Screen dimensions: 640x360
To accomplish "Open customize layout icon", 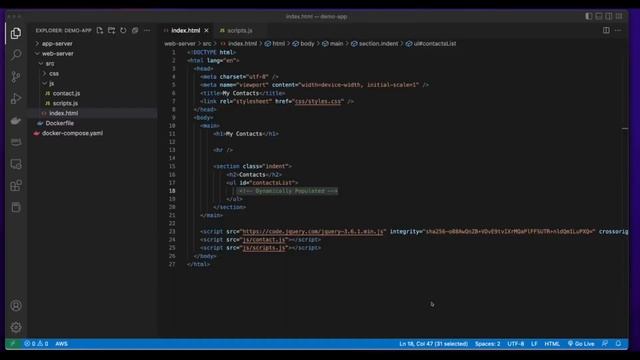I will (x=619, y=16).
